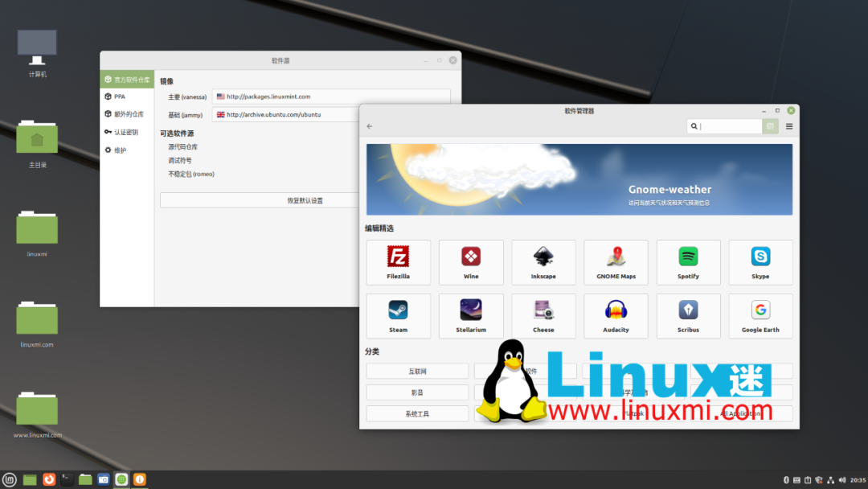This screenshot has height=489, width=868.
Task: Select 官方软件仓库 tab in Software Sources
Action: pos(127,79)
